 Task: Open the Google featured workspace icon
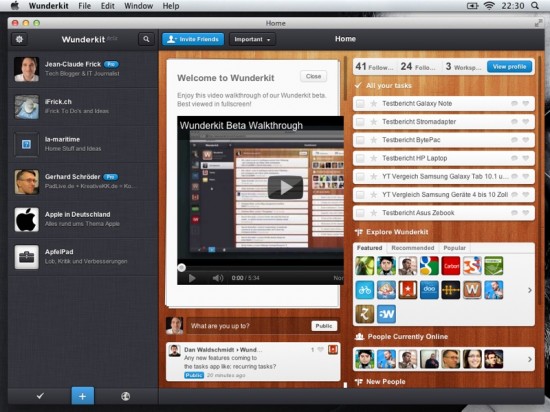(x=429, y=265)
